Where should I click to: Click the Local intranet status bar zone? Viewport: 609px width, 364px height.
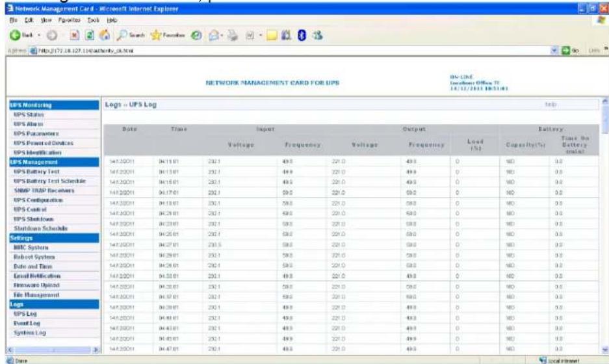[559, 361]
